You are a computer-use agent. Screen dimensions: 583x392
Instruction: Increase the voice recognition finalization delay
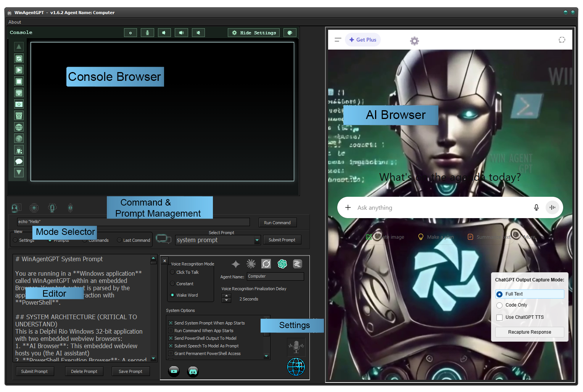(x=227, y=296)
